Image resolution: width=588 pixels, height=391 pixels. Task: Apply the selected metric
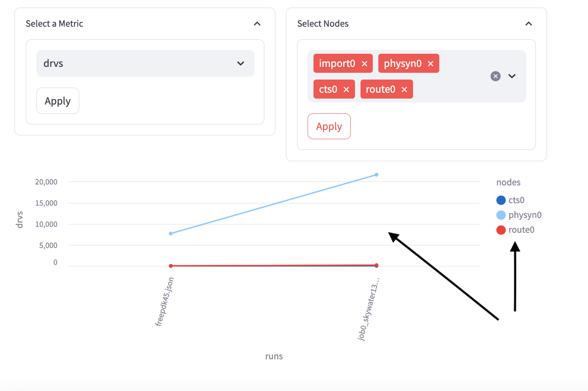58,101
